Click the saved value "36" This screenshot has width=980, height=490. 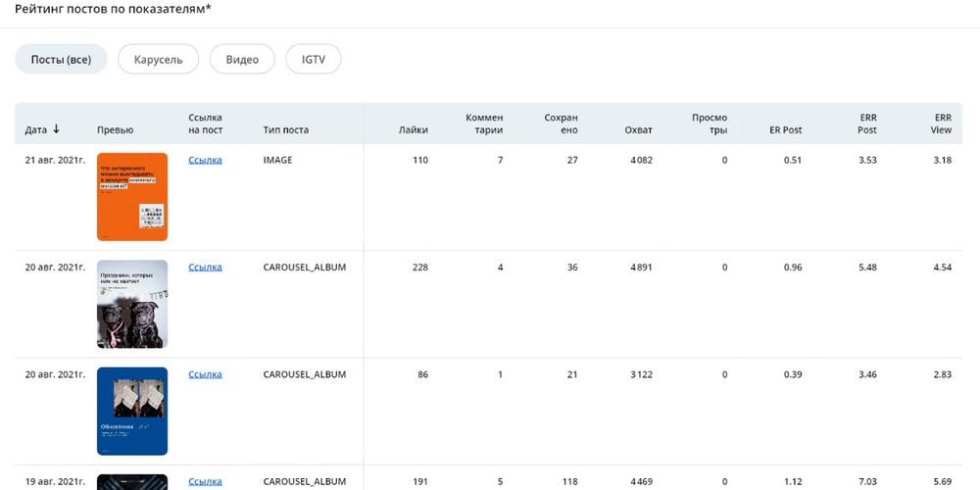coord(572,268)
